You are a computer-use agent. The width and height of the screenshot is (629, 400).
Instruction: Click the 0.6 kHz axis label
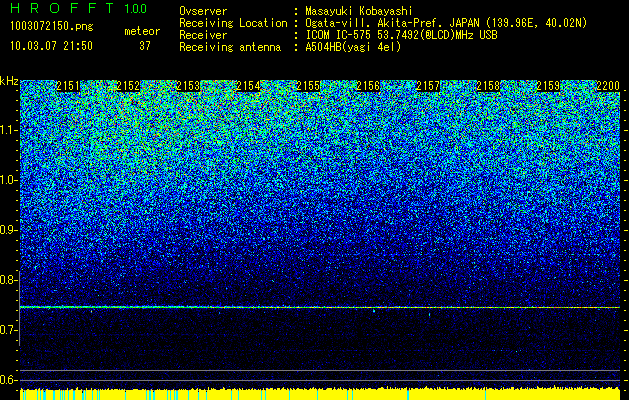pyautogui.click(x=8, y=380)
